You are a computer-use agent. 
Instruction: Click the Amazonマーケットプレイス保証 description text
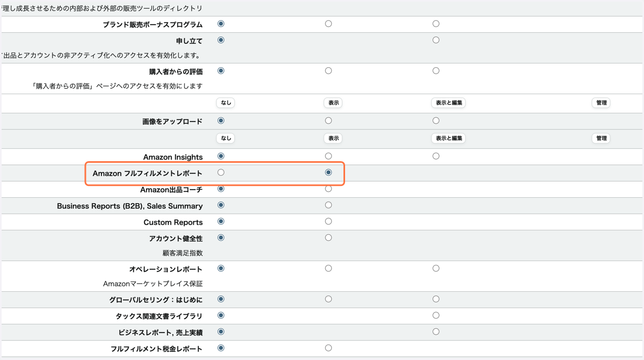click(x=153, y=283)
